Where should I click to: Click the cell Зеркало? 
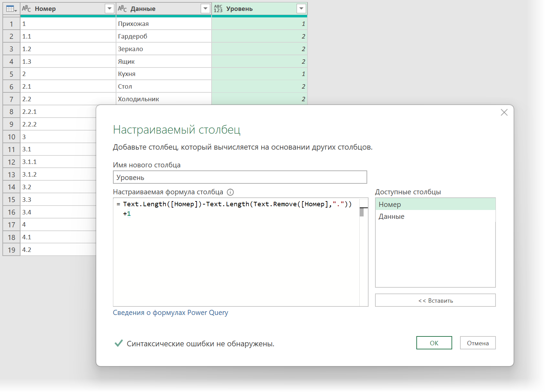pos(164,49)
